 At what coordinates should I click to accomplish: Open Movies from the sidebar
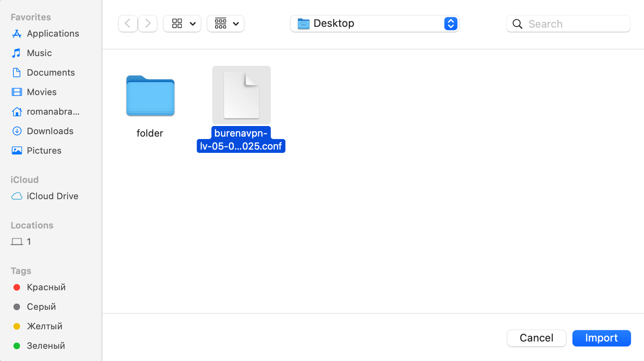(x=41, y=92)
